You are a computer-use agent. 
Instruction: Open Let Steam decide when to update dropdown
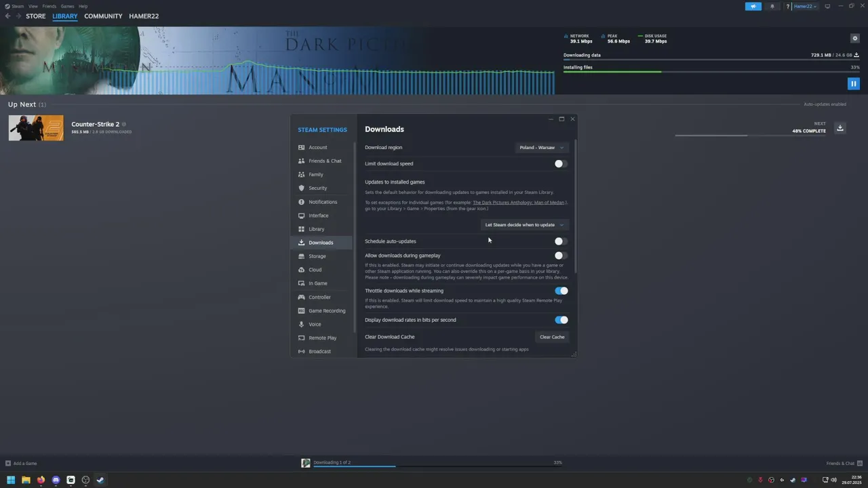point(524,224)
